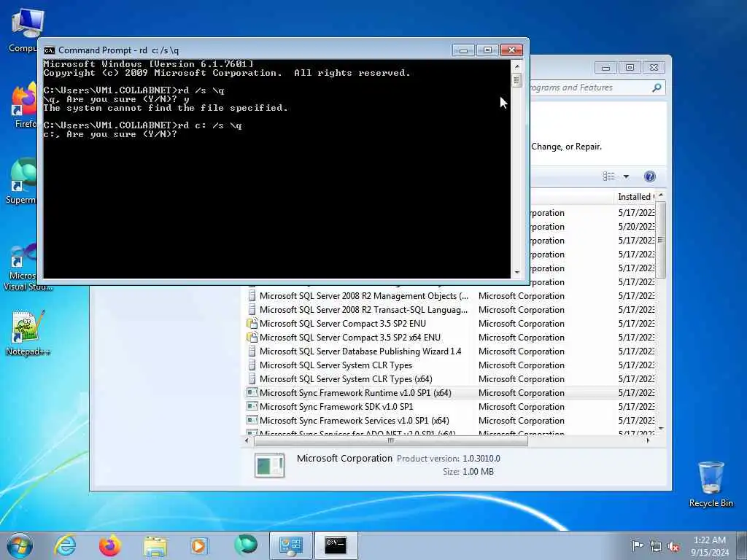Screen dimensions: 747x560
Task: Click scroll-down arrow of program list scrollbar
Action: coord(660,429)
